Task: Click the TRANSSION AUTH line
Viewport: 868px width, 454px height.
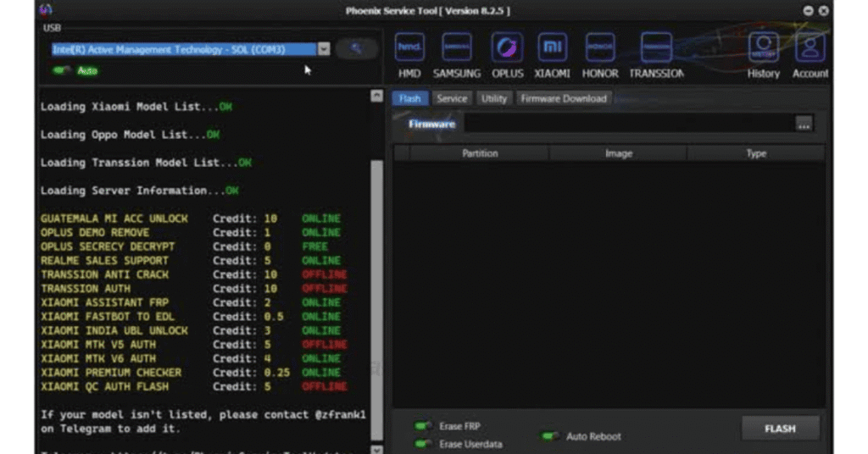Action: [x=194, y=289]
